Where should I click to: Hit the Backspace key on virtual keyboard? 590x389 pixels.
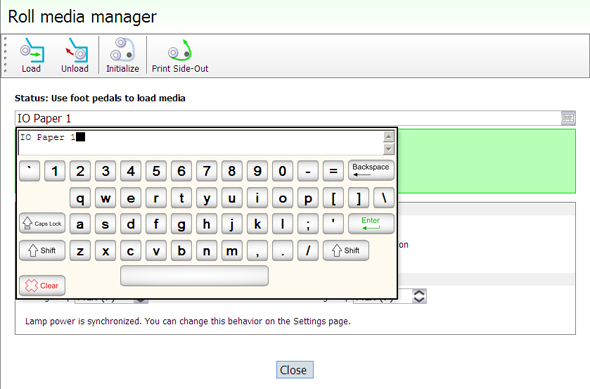pyautogui.click(x=371, y=170)
